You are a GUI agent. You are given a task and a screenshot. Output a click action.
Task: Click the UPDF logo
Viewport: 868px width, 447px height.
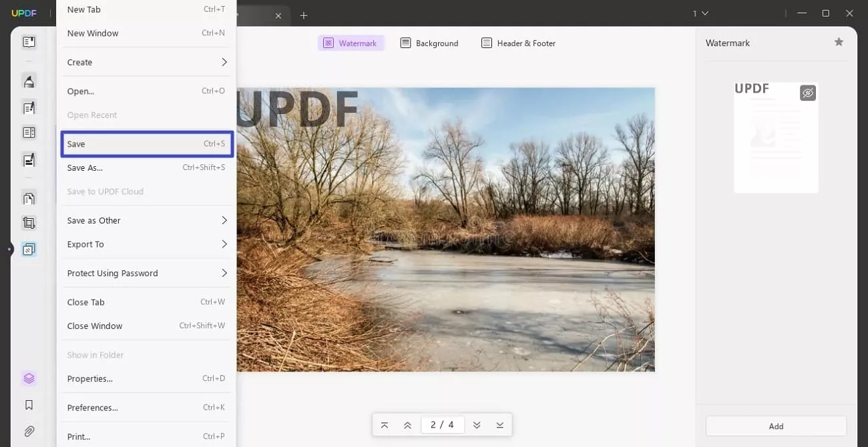[x=24, y=13]
